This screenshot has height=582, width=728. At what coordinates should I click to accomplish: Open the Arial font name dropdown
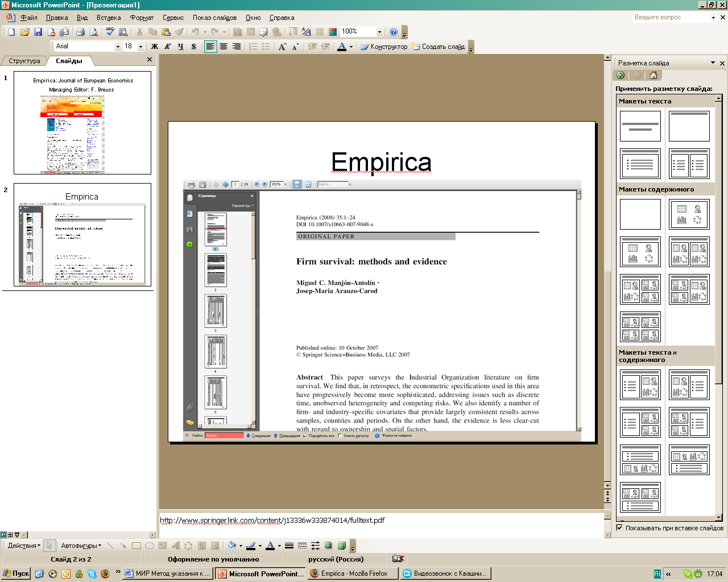(x=118, y=47)
